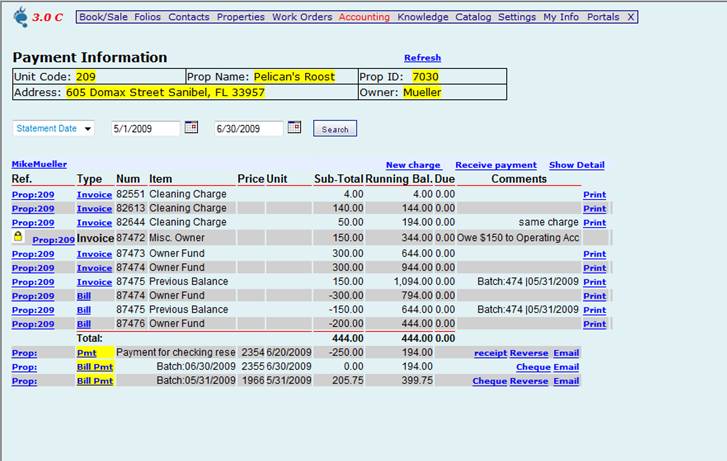Print invoice 87473 Owner Fund
Image resolution: width=727 pixels, height=461 pixels.
click(x=594, y=254)
